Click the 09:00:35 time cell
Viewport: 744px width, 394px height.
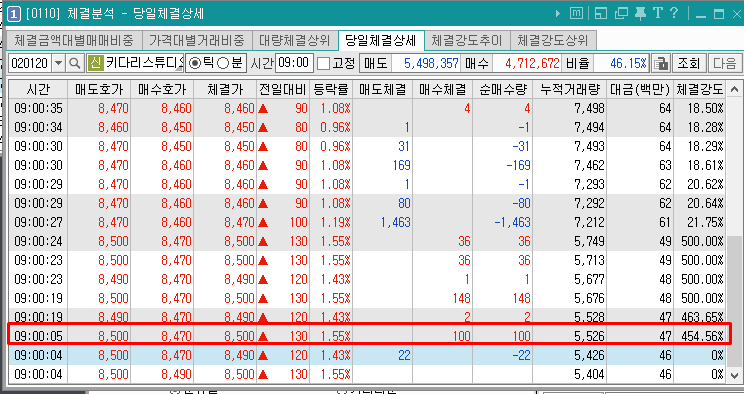coord(38,108)
